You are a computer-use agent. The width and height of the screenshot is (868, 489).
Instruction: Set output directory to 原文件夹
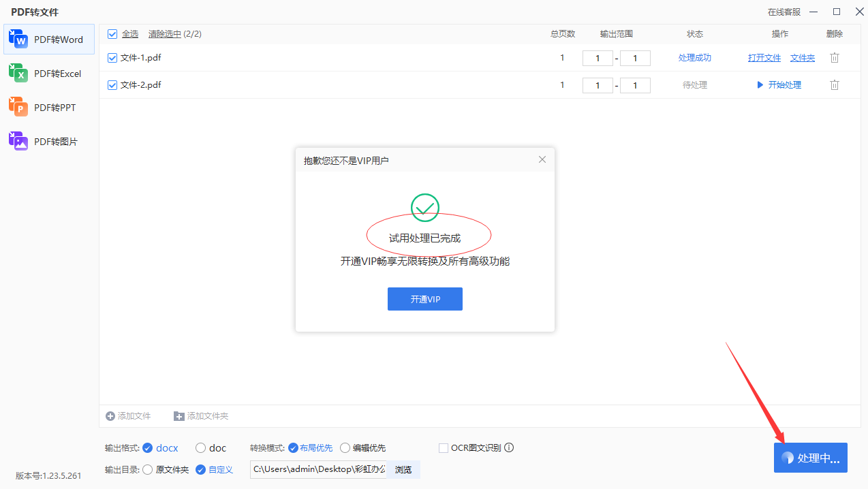[x=147, y=469]
